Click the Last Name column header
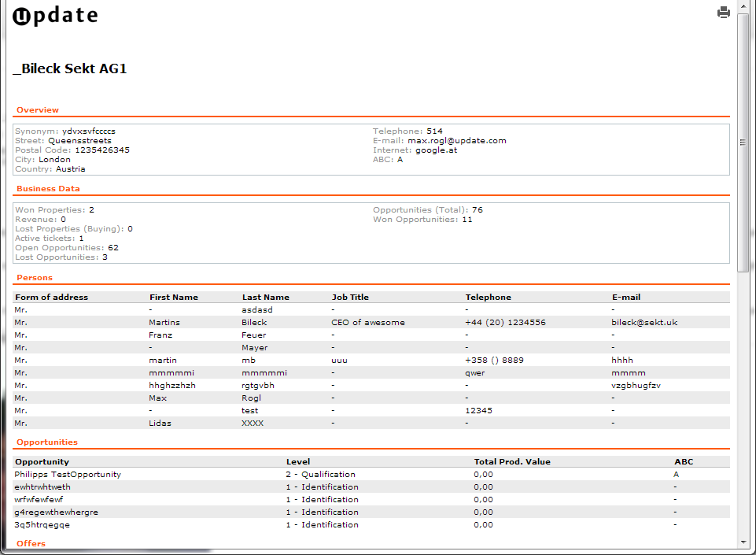This screenshot has width=756, height=555. (x=266, y=298)
